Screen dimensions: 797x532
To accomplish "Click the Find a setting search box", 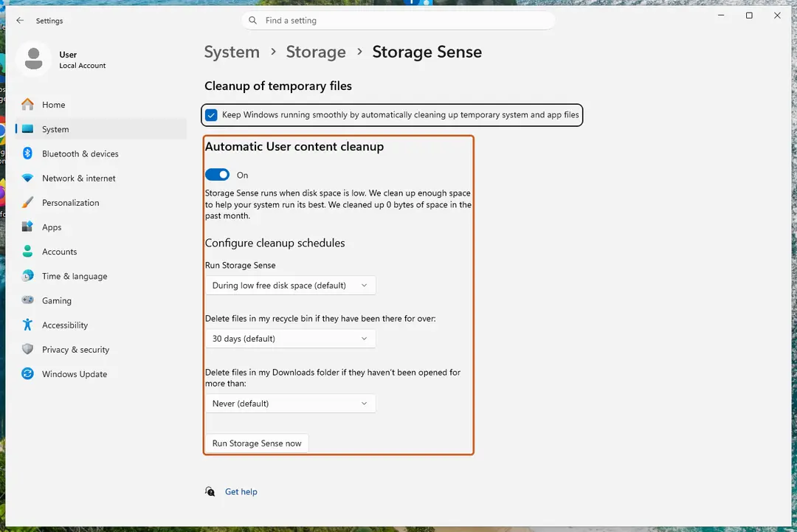I will tap(398, 21).
